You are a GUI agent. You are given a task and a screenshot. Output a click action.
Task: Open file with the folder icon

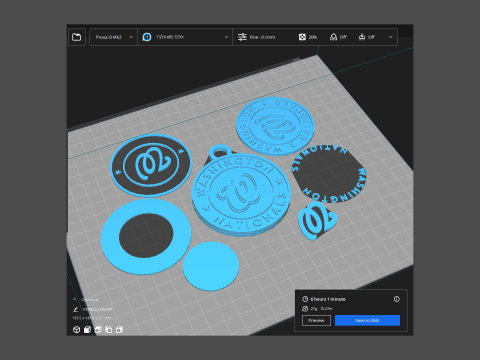point(77,37)
